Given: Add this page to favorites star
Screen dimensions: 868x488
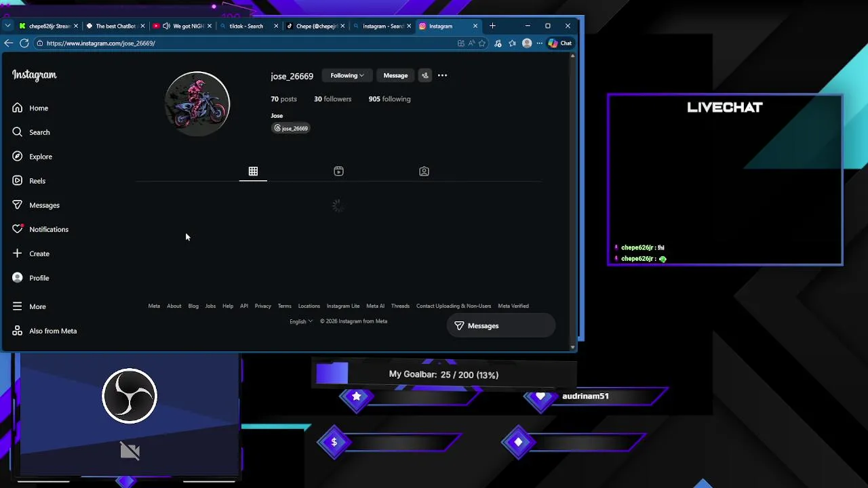Looking at the screenshot, I should (482, 43).
